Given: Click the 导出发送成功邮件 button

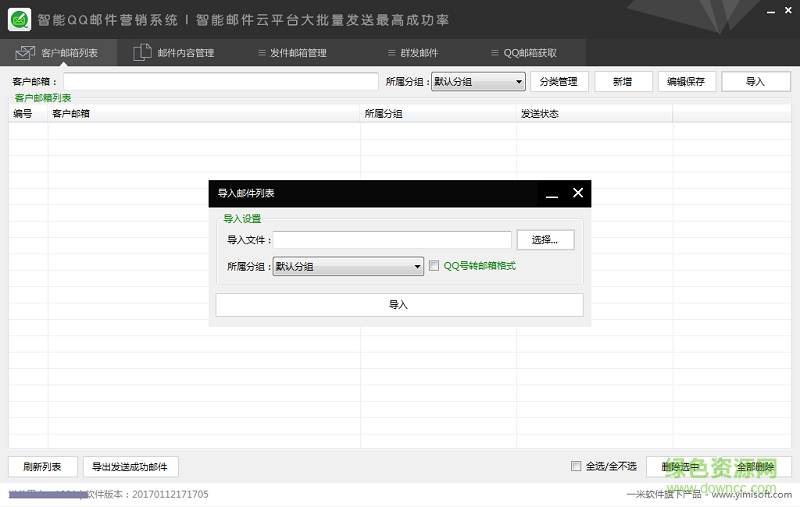Looking at the screenshot, I should [x=130, y=466].
